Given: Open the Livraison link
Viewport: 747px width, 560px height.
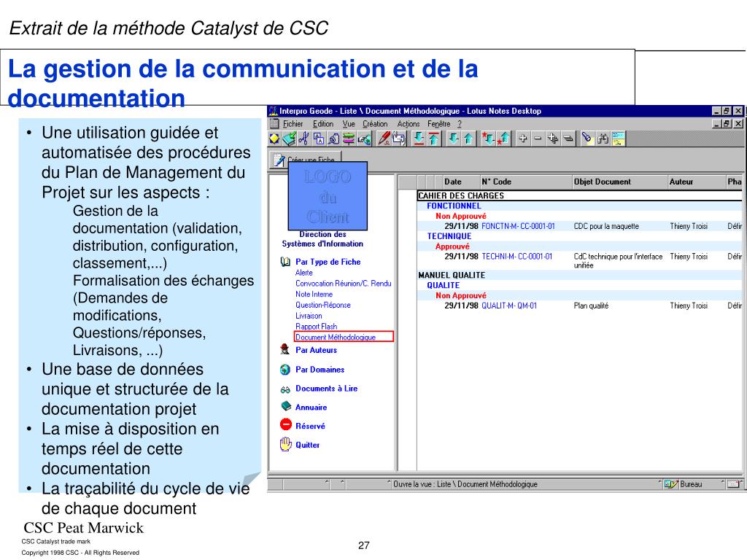Looking at the screenshot, I should tap(309, 316).
